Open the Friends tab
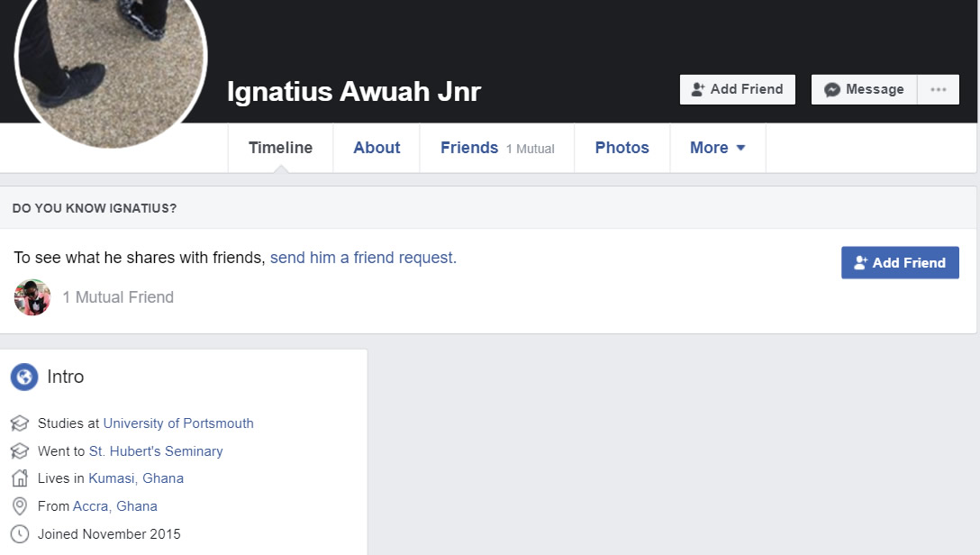Screen dimensions: 980x555 click(x=497, y=148)
